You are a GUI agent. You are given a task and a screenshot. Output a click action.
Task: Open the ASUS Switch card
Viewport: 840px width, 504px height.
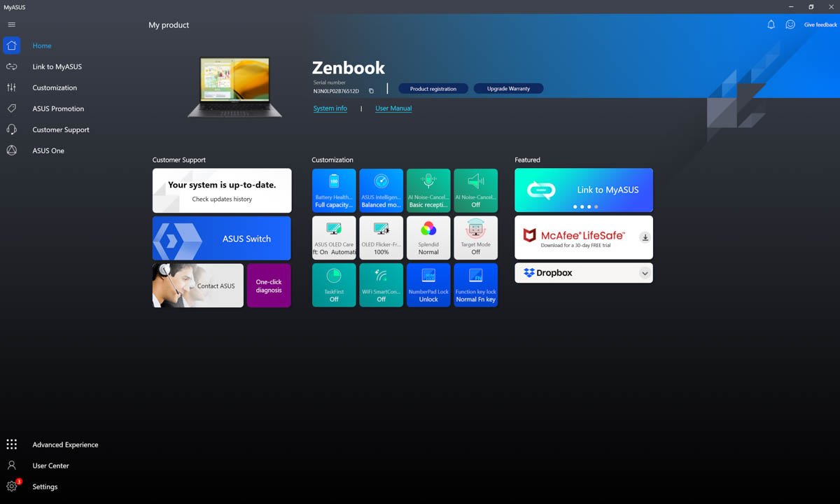tap(222, 239)
